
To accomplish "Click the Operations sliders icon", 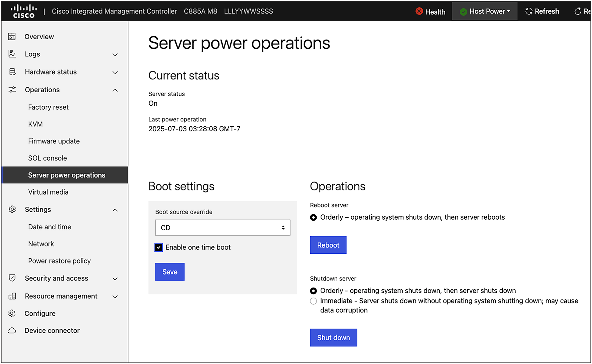I will 12,90.
